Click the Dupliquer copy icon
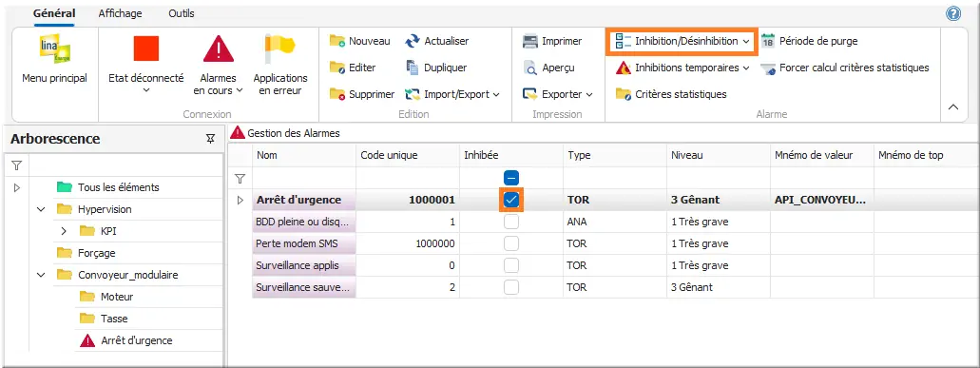 pyautogui.click(x=412, y=68)
